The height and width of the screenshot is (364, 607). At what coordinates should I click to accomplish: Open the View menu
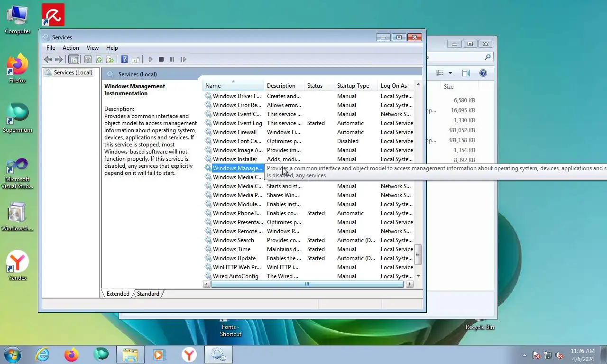pyautogui.click(x=92, y=48)
